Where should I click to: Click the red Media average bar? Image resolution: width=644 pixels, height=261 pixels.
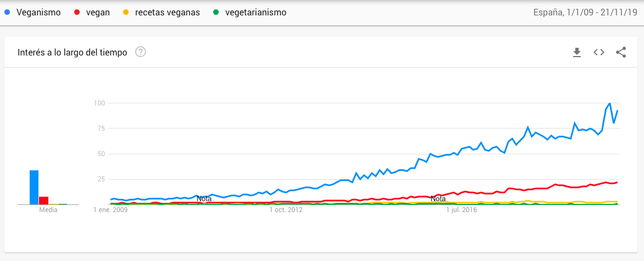point(44,201)
